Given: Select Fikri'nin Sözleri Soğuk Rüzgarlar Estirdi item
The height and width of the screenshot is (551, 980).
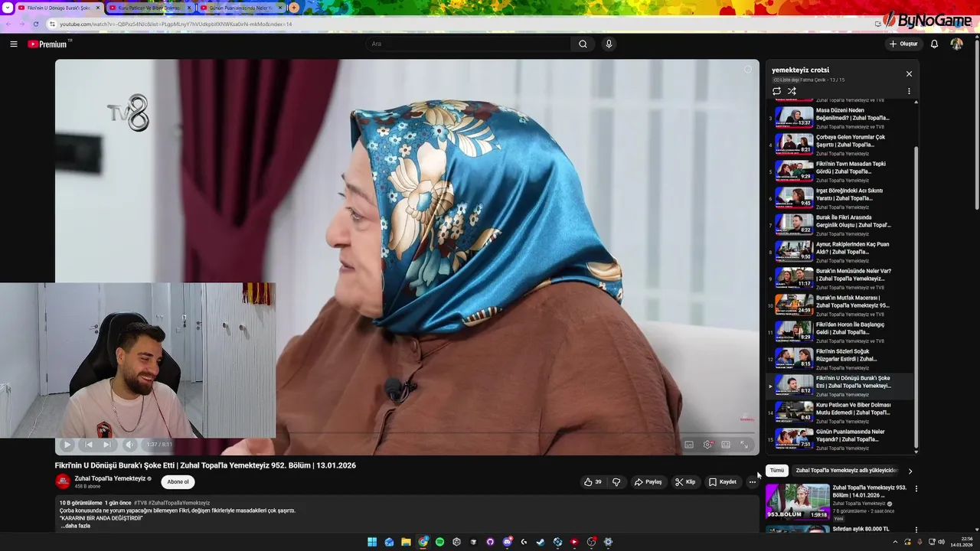Looking at the screenshot, I should [841, 359].
